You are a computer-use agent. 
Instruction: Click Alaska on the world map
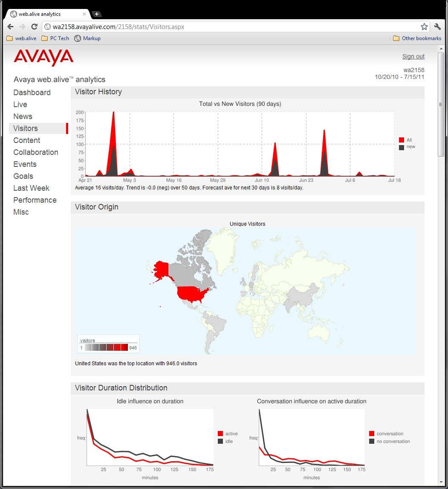[162, 270]
